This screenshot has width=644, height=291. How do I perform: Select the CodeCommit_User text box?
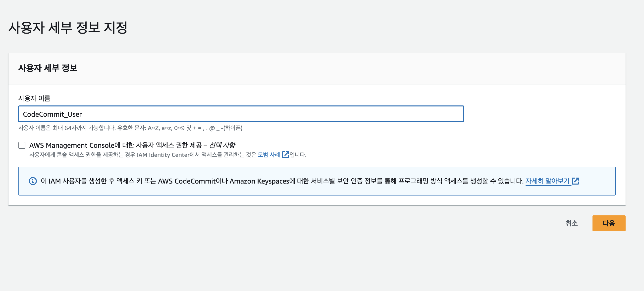(241, 114)
